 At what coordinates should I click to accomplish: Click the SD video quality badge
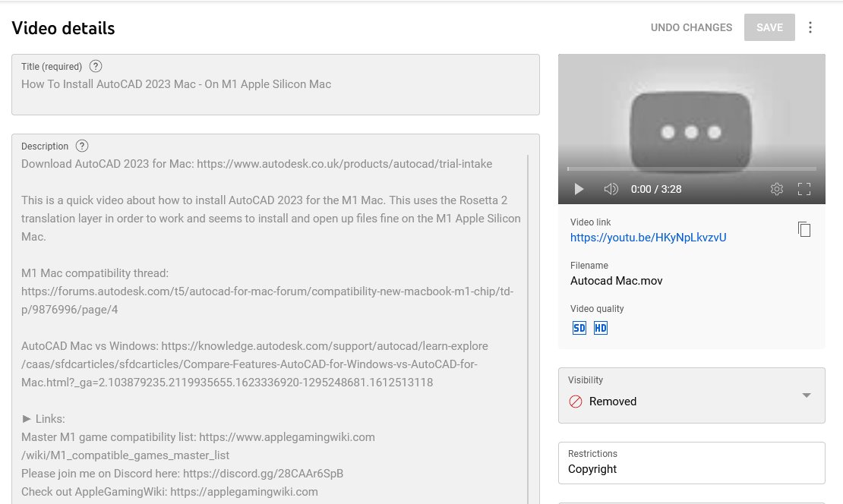point(579,328)
